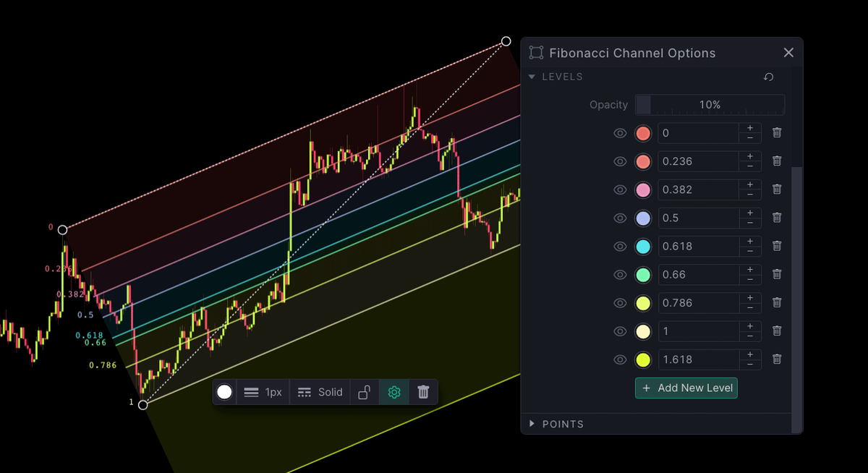The width and height of the screenshot is (868, 473).
Task: Hide the 0.66 level
Action: point(620,274)
